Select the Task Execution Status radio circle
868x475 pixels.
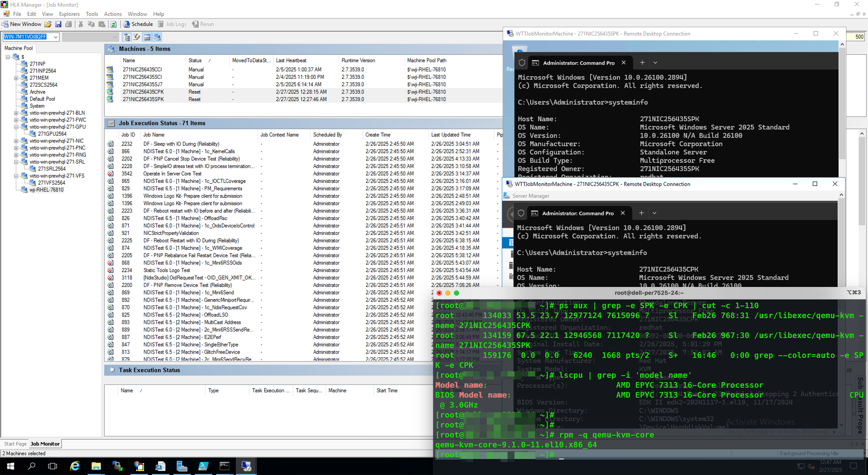click(x=112, y=370)
